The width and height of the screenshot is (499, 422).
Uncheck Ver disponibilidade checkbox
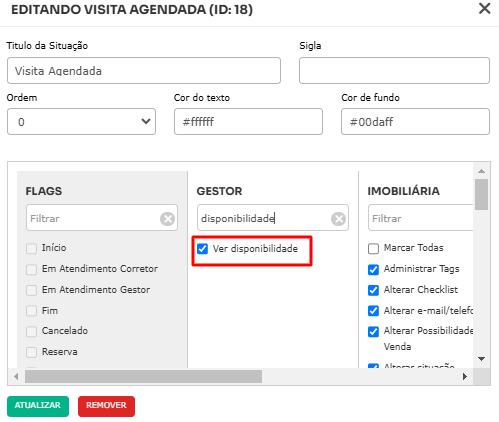coord(202,249)
